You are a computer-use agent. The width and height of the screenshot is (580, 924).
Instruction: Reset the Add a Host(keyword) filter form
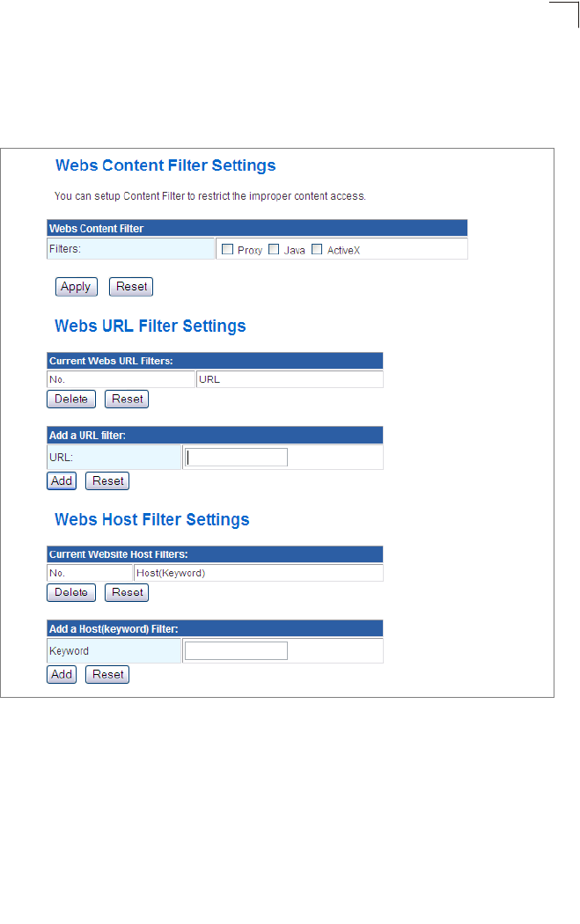tap(107, 674)
